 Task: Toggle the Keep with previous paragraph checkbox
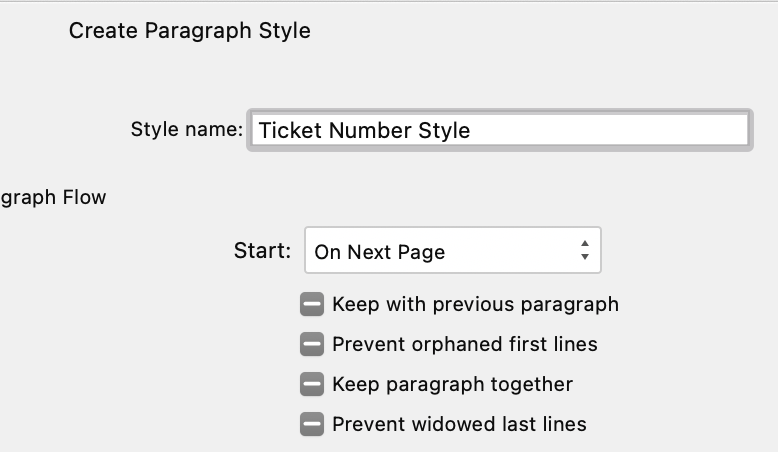[x=312, y=304]
